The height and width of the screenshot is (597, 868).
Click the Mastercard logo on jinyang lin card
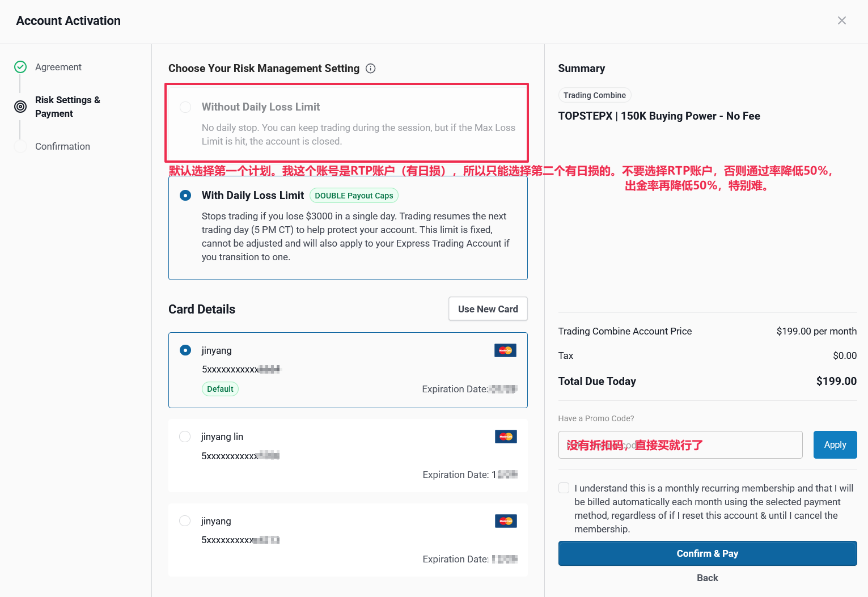tap(506, 437)
